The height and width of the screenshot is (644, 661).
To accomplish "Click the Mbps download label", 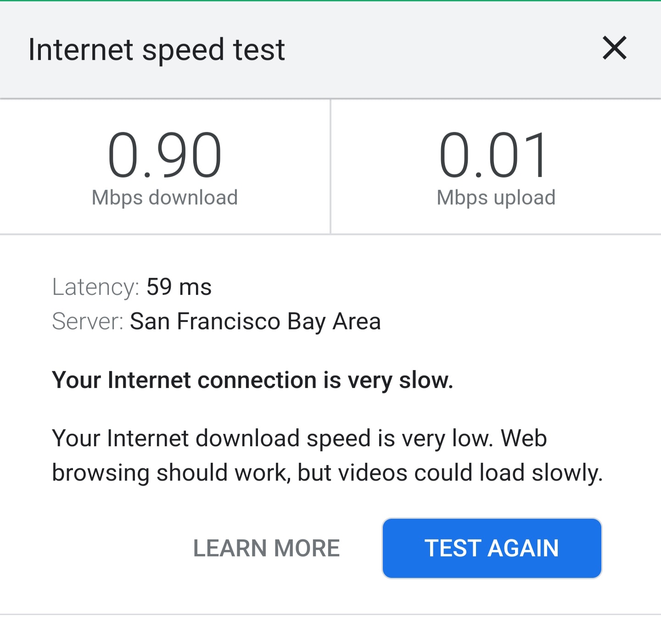I will pyautogui.click(x=164, y=197).
